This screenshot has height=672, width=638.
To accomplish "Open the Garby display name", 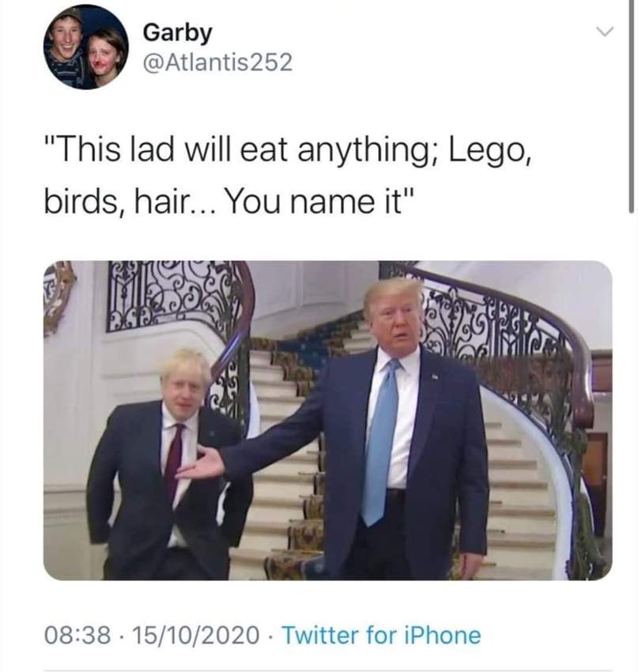I will coord(177,33).
